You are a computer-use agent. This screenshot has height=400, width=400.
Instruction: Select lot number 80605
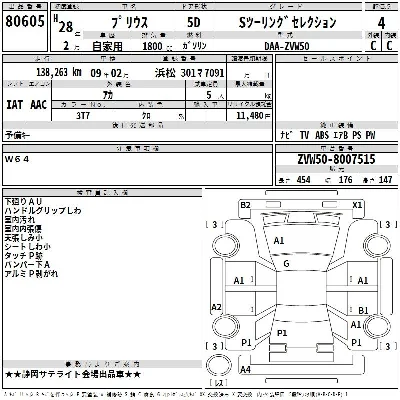coord(25,21)
